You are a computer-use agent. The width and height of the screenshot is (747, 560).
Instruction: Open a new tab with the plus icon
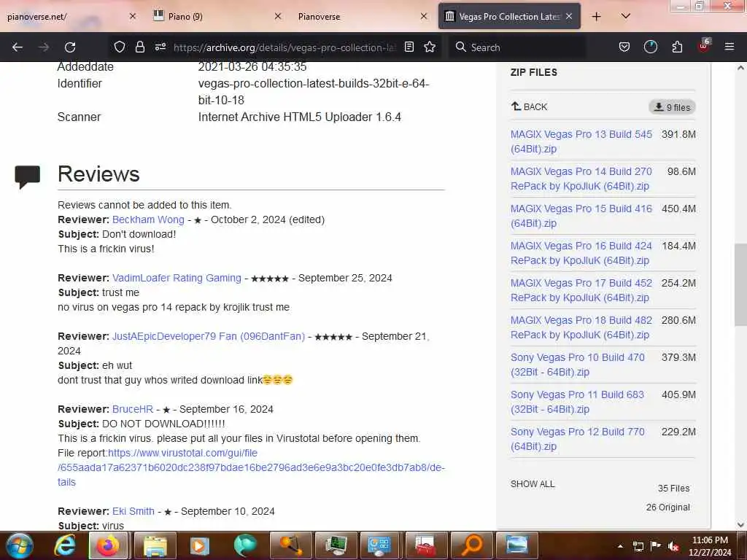(597, 17)
